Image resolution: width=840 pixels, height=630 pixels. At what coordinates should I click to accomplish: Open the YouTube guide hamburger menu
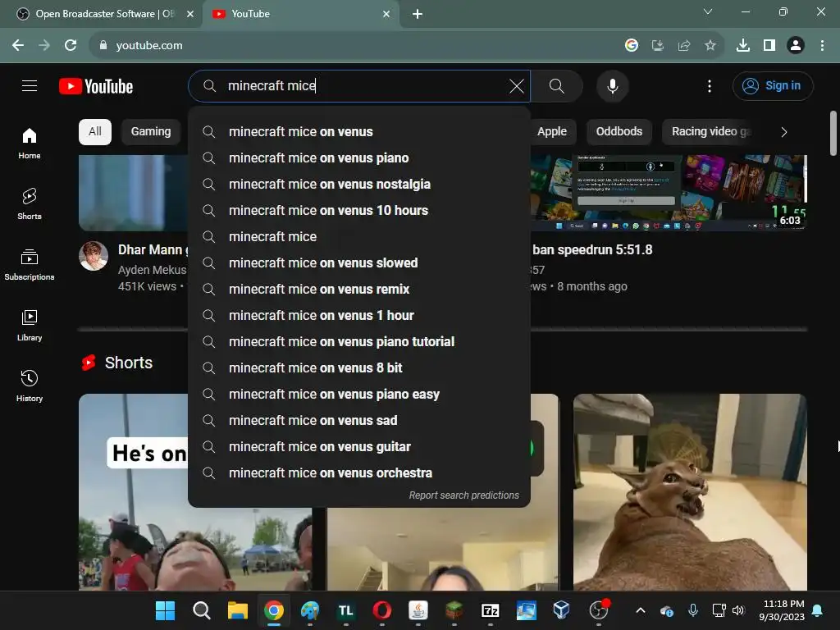coord(30,85)
